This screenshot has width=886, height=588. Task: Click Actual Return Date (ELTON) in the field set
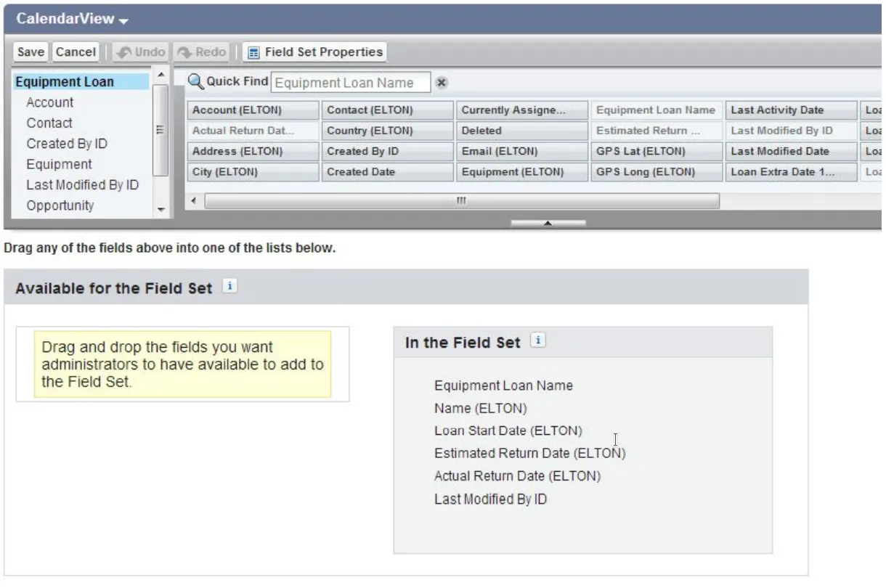click(x=518, y=476)
